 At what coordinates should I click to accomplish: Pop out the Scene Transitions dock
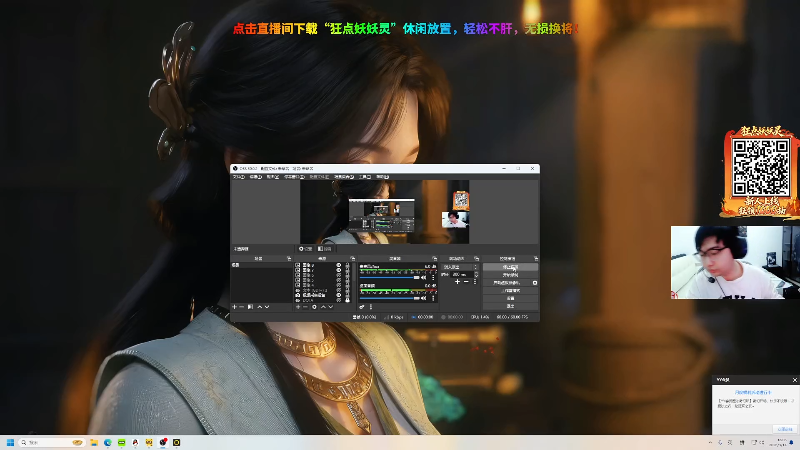tap(477, 259)
